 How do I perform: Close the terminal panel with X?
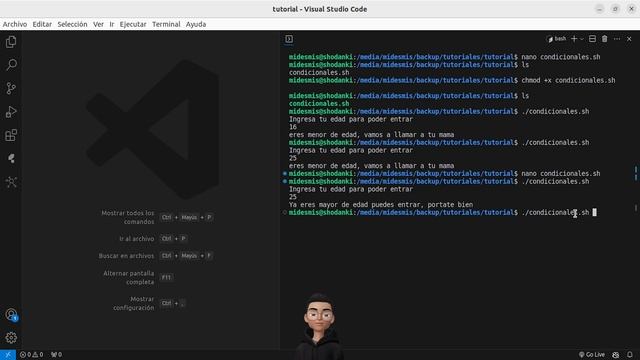pos(629,39)
